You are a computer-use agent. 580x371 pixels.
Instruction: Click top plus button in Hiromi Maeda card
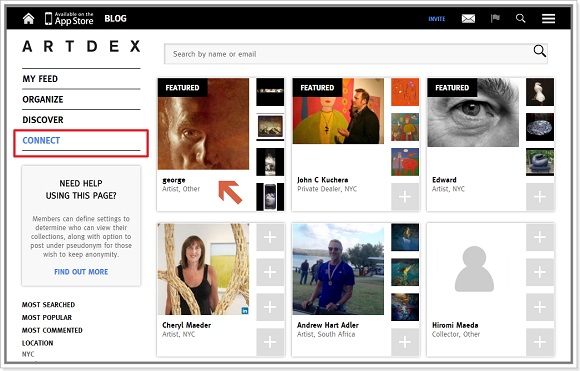pyautogui.click(x=540, y=237)
